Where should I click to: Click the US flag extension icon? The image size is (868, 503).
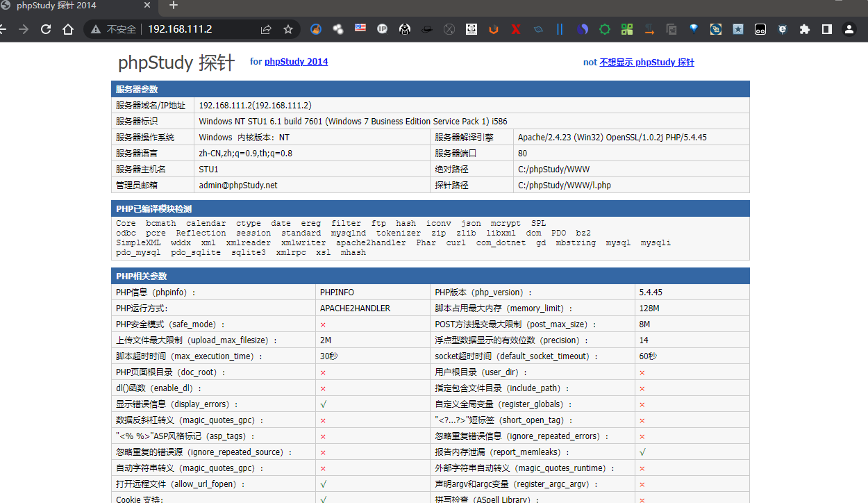[360, 29]
